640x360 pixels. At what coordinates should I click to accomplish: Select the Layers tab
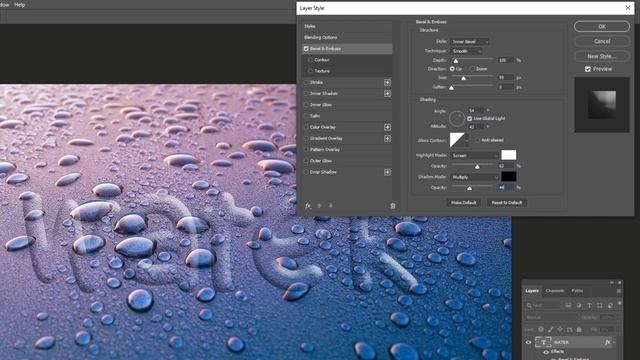(x=532, y=291)
